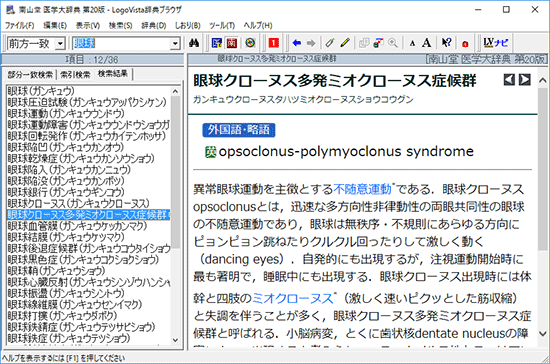Go to previous entry with left triangle

coord(509,80)
